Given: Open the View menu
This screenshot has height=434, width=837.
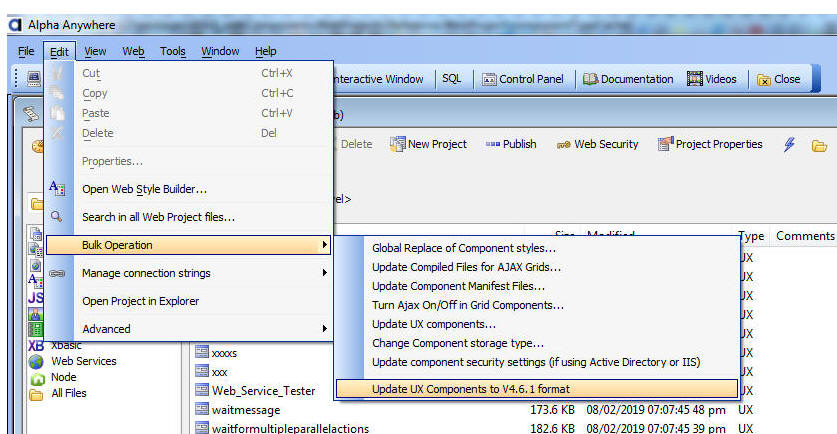Looking at the screenshot, I should pos(95,51).
